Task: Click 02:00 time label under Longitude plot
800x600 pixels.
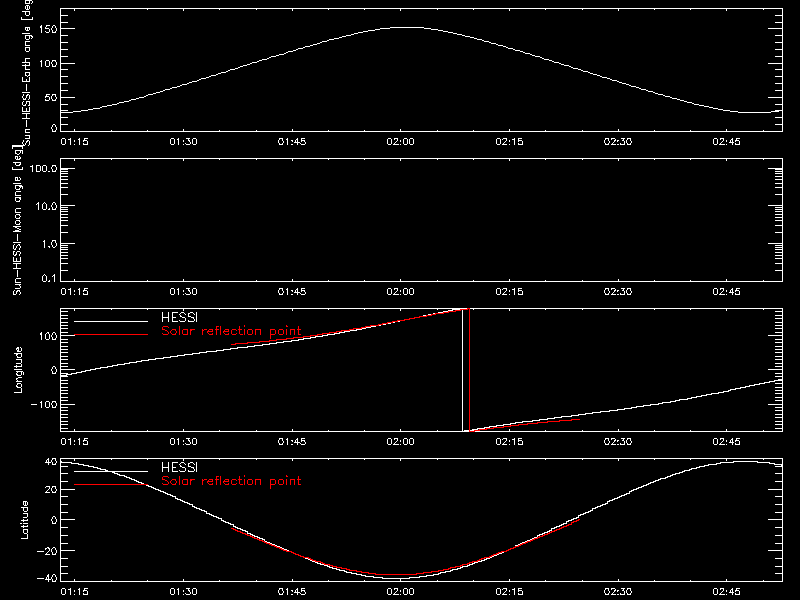Action: [x=401, y=442]
